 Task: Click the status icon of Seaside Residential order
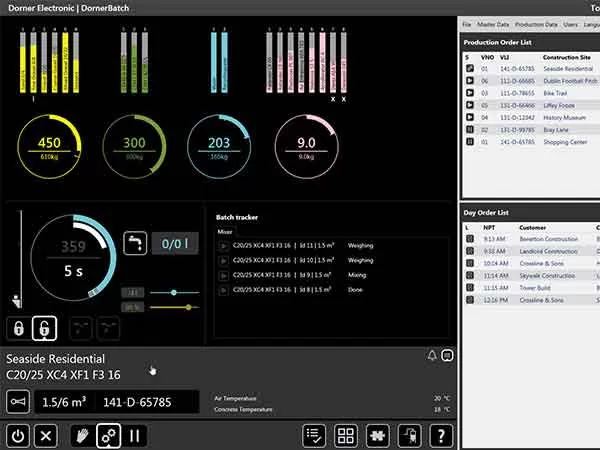(470, 68)
